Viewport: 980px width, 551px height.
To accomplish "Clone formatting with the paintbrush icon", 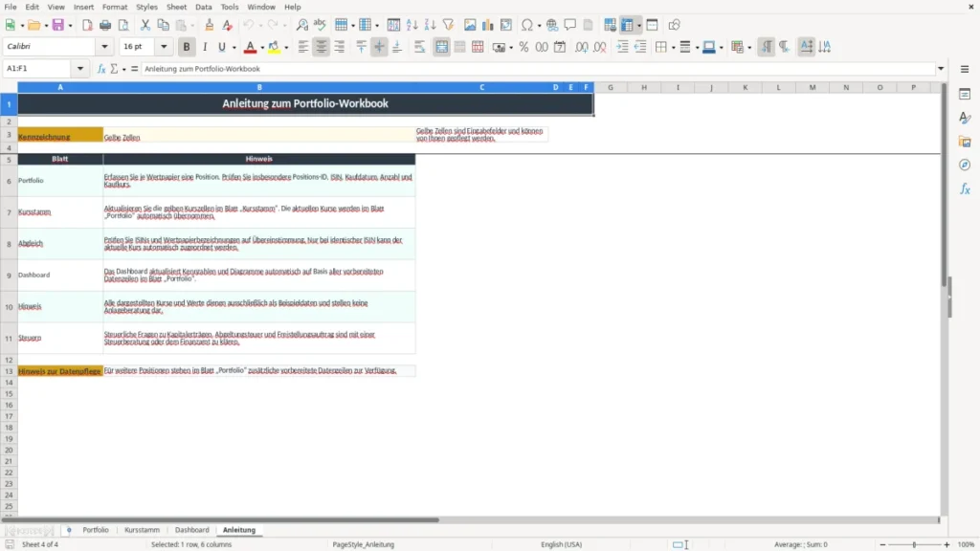I will 210,25.
